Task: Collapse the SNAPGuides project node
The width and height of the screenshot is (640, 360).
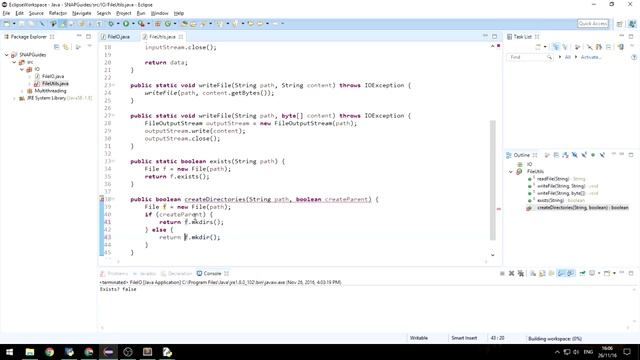Action: point(7,55)
